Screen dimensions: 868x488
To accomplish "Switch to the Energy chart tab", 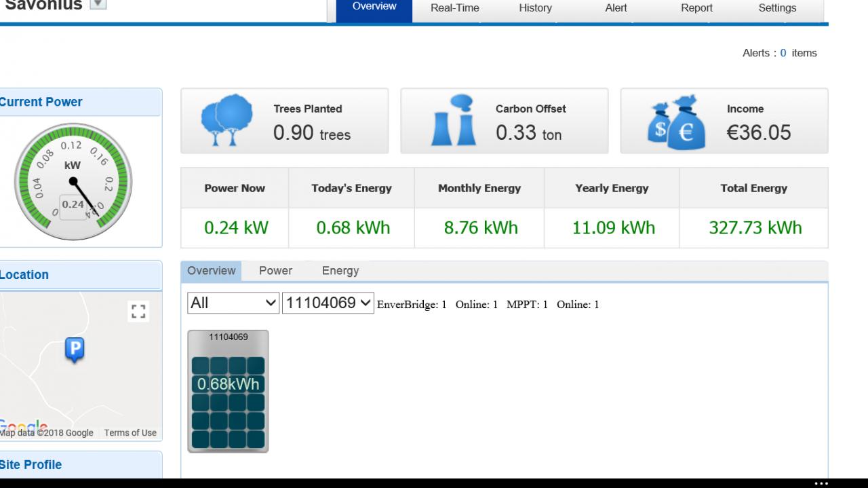I will [x=340, y=271].
